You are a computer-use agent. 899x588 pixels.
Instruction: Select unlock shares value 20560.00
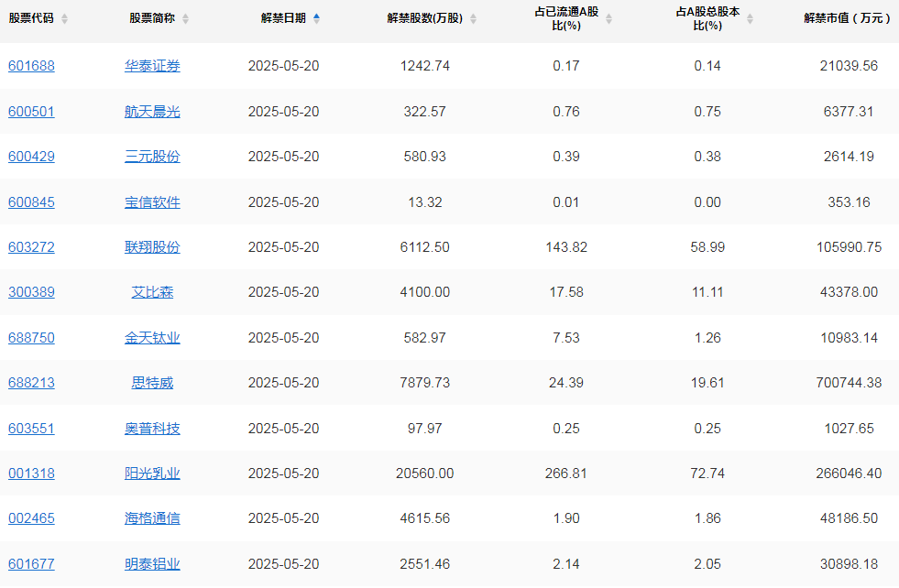point(425,474)
